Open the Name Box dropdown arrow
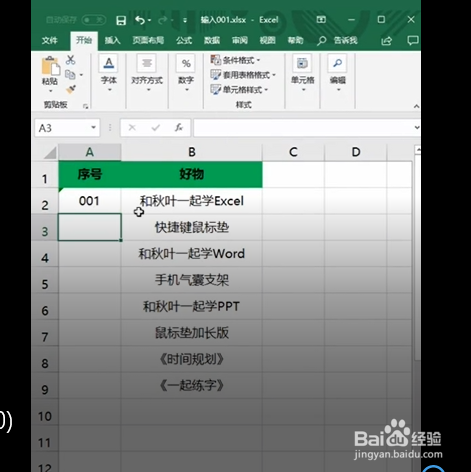The width and height of the screenshot is (471, 472). pos(94,128)
